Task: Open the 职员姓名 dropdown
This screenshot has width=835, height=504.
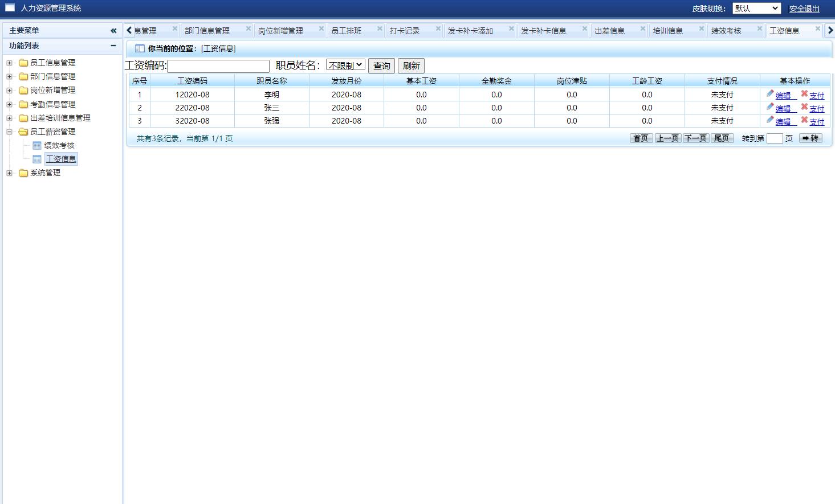Action: (x=345, y=65)
